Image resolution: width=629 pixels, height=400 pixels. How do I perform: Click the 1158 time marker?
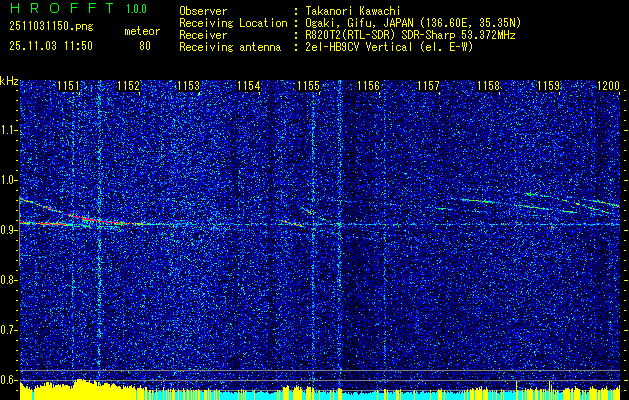pyautogui.click(x=489, y=85)
